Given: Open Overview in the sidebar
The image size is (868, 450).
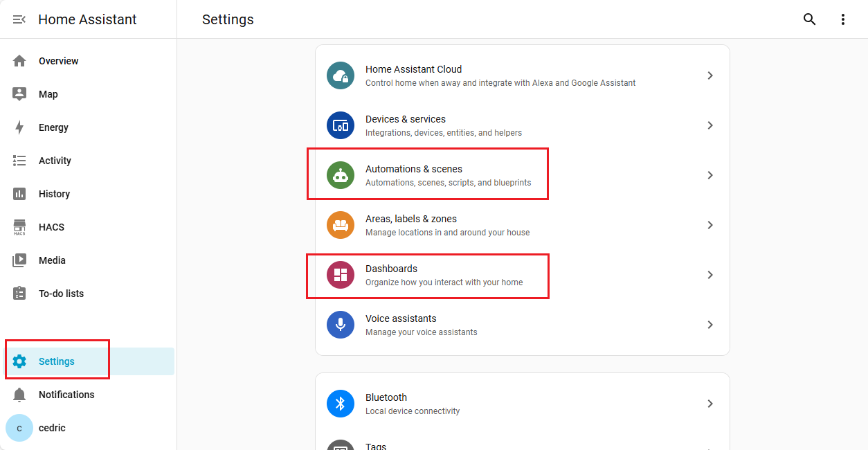Looking at the screenshot, I should (58, 61).
